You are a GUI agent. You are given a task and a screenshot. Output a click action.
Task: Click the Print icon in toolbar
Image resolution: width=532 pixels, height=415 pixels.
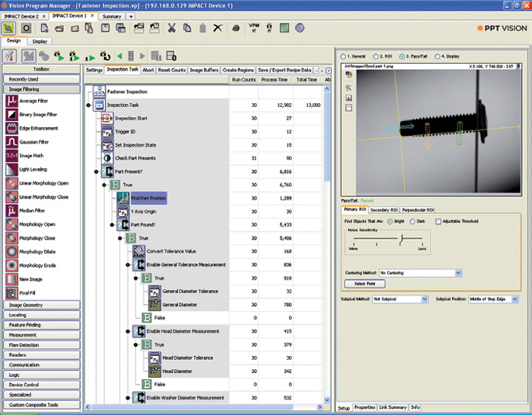235,29
